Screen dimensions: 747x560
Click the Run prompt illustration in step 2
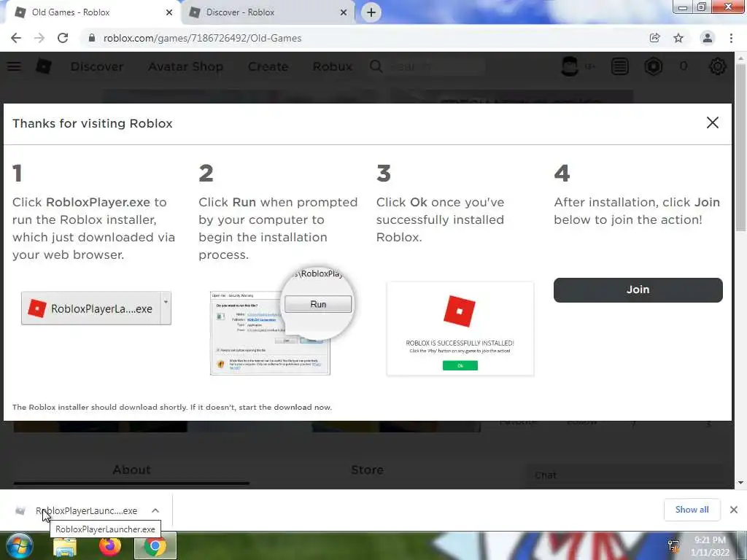coord(281,322)
